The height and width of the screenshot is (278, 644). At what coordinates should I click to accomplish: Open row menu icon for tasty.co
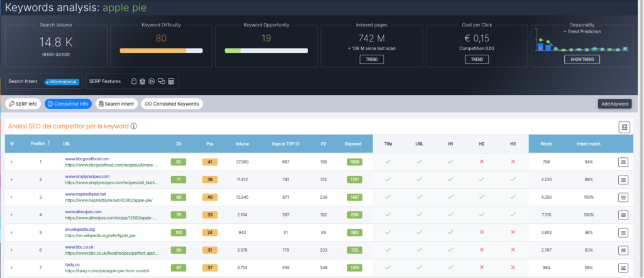pos(623,268)
